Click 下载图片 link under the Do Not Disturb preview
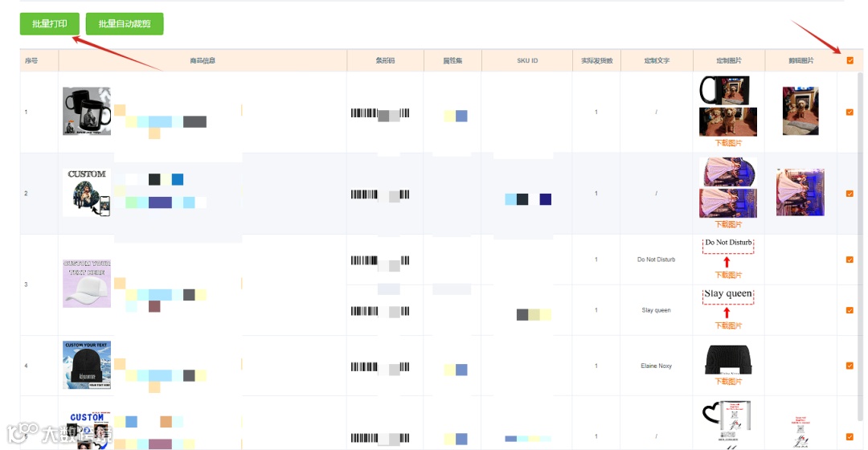This screenshot has width=868, height=450. point(728,275)
